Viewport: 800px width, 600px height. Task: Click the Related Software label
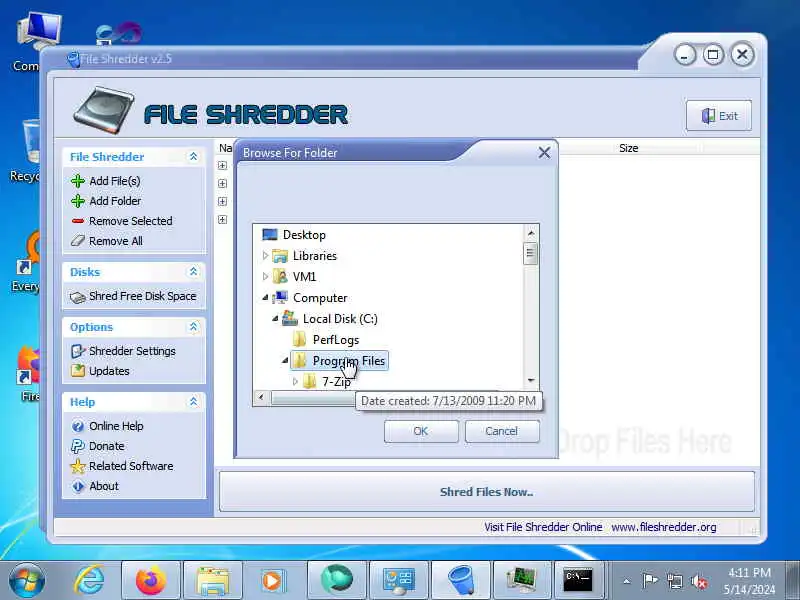(x=131, y=466)
